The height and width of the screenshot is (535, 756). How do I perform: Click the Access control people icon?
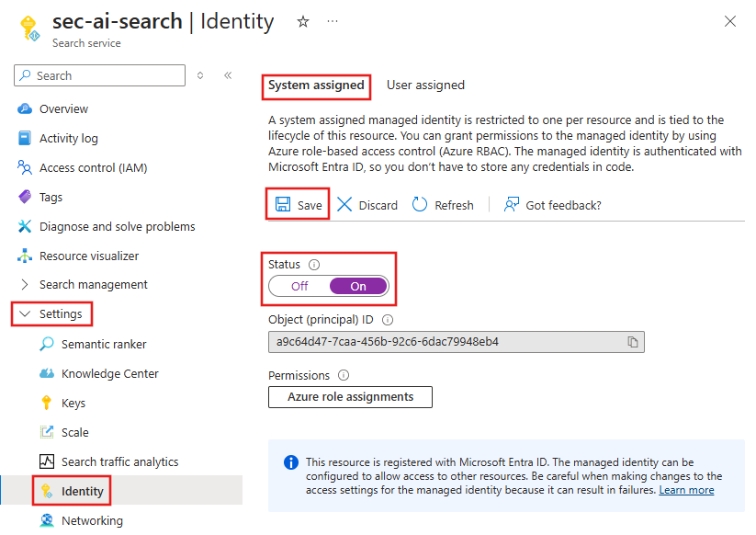25,167
